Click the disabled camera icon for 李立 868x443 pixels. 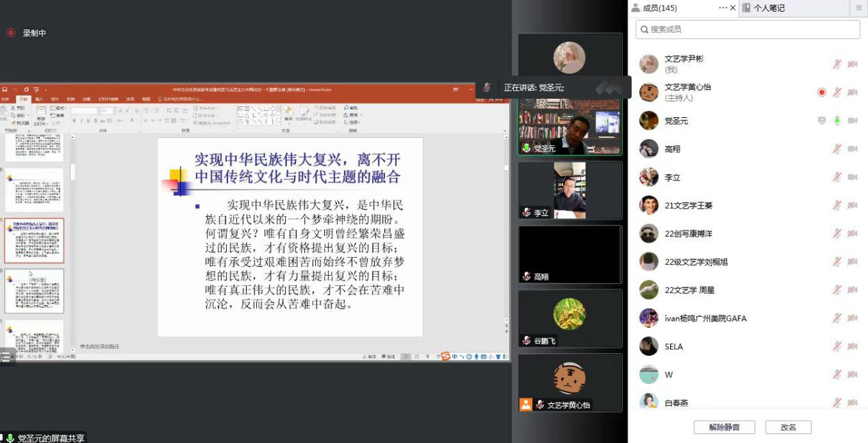pos(852,177)
